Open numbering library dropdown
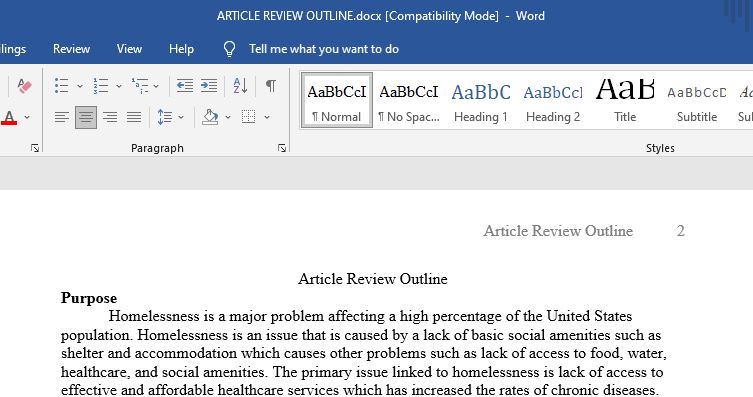This screenshot has width=753, height=397. tap(119, 86)
